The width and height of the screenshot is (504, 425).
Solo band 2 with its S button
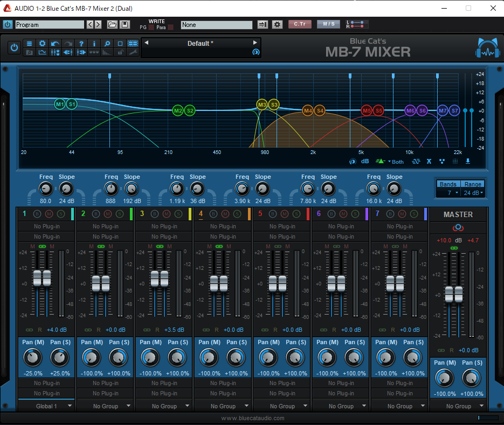[120, 214]
